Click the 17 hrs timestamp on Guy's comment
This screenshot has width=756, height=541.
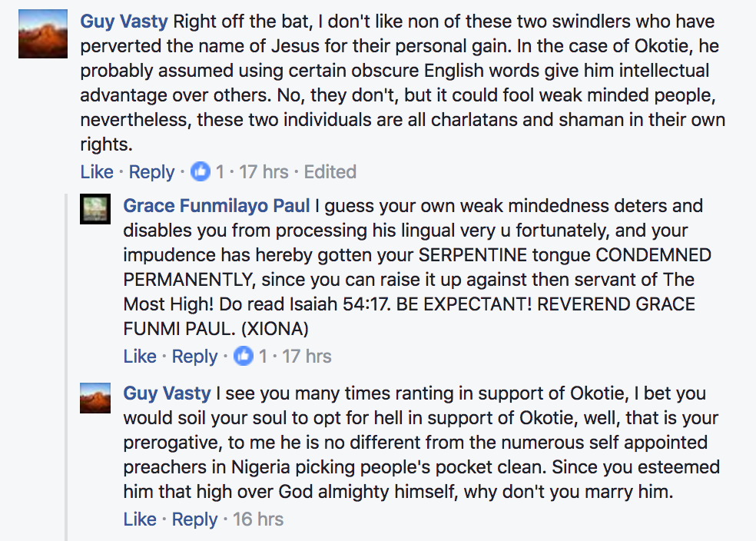(264, 172)
